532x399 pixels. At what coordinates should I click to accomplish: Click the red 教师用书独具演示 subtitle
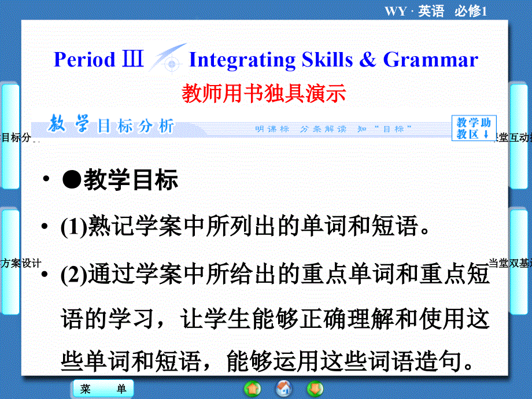coord(264,93)
